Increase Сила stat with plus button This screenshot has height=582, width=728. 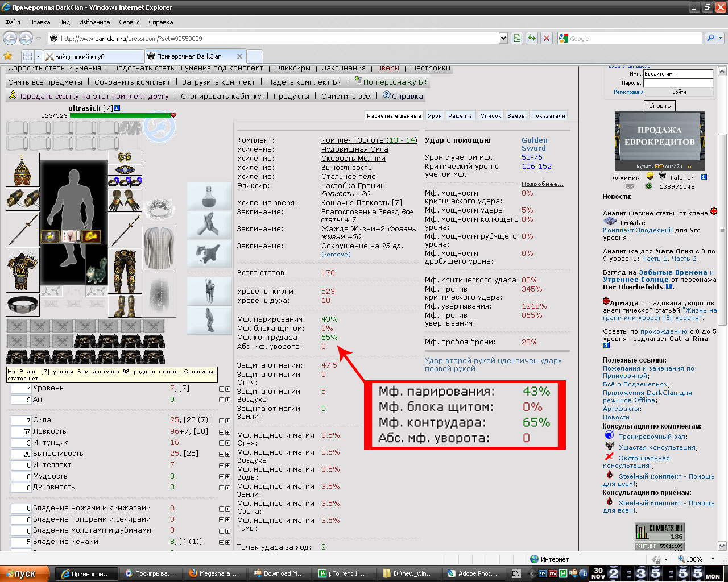[x=227, y=421]
